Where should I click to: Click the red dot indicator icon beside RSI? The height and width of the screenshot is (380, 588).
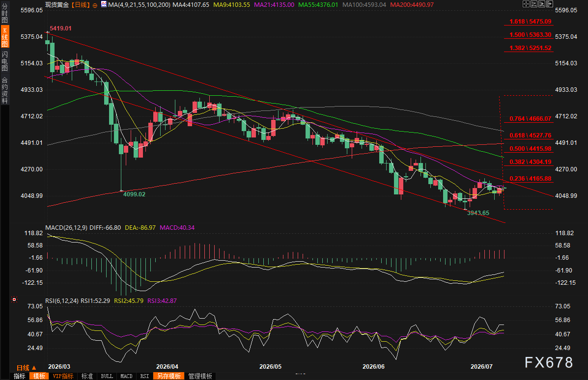click(x=14, y=299)
